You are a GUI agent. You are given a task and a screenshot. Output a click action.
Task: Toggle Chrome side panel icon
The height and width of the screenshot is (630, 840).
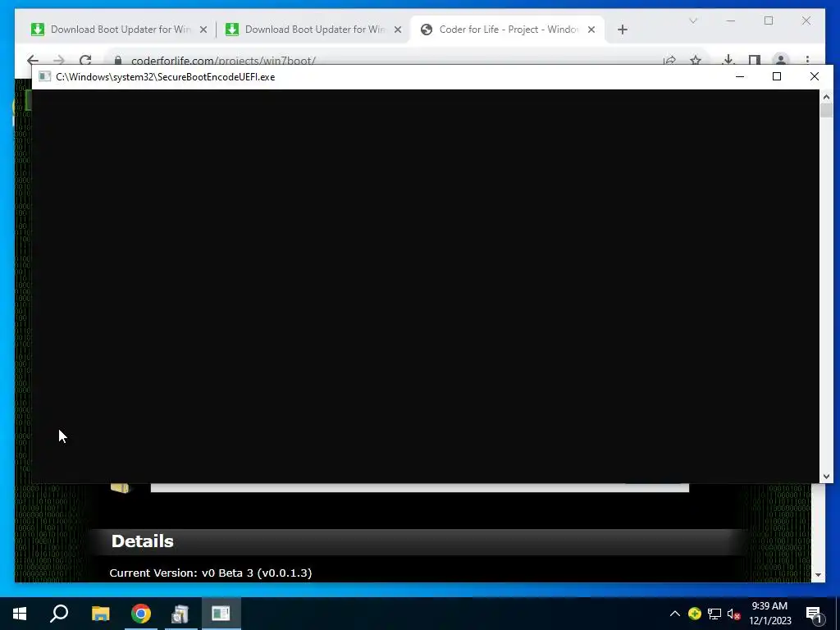click(x=755, y=60)
